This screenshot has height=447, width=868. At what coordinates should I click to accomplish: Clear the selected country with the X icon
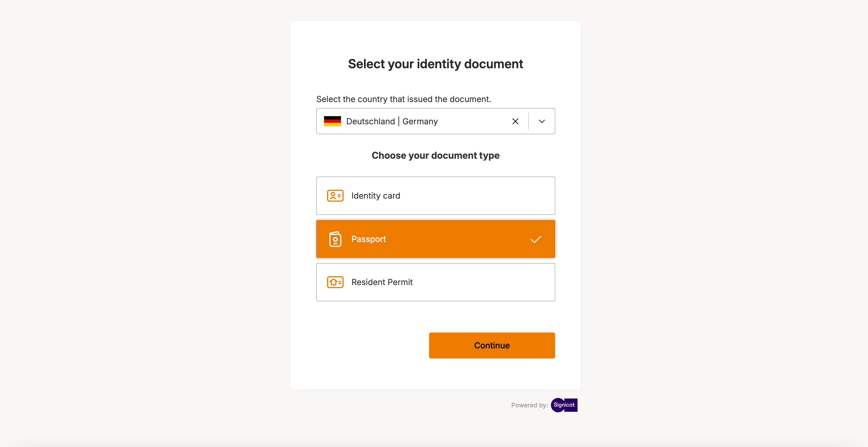pyautogui.click(x=515, y=121)
